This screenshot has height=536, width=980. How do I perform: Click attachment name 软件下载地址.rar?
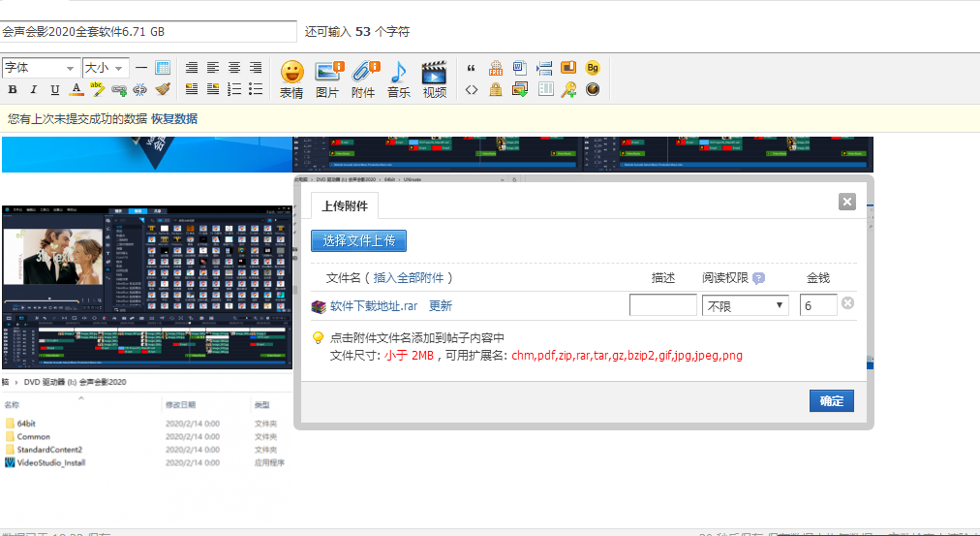point(374,306)
